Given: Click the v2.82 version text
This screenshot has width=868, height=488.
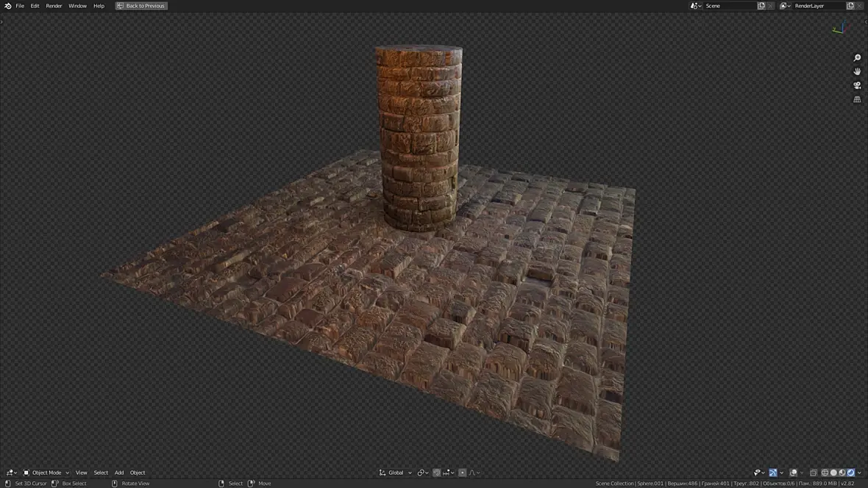Looking at the screenshot, I should tap(848, 484).
